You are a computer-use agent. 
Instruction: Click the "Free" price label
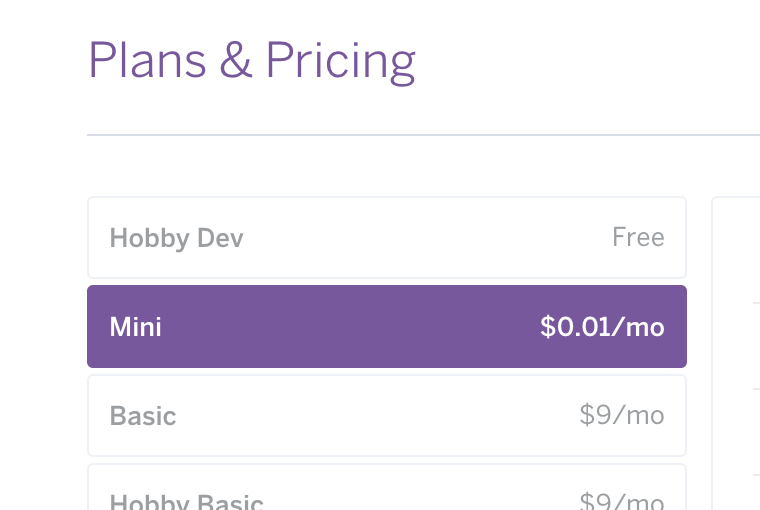click(x=638, y=238)
